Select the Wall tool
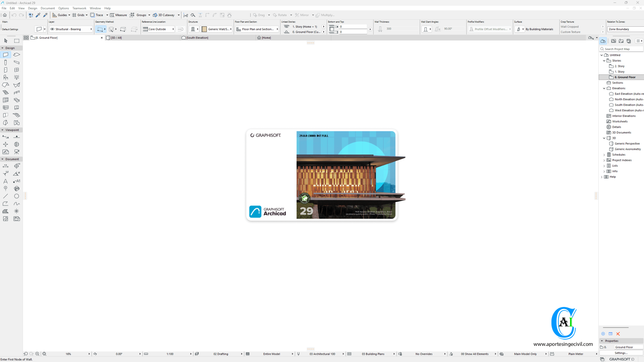 coord(6,54)
